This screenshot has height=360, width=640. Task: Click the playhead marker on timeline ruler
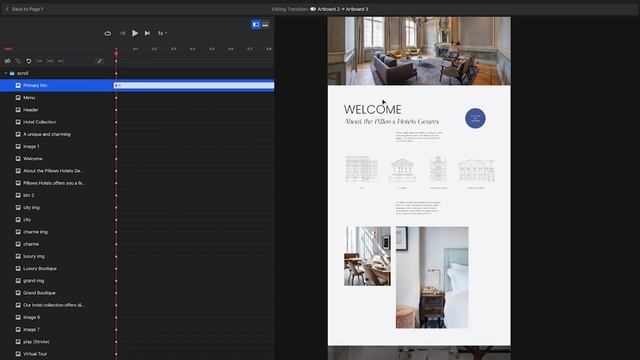[116, 52]
